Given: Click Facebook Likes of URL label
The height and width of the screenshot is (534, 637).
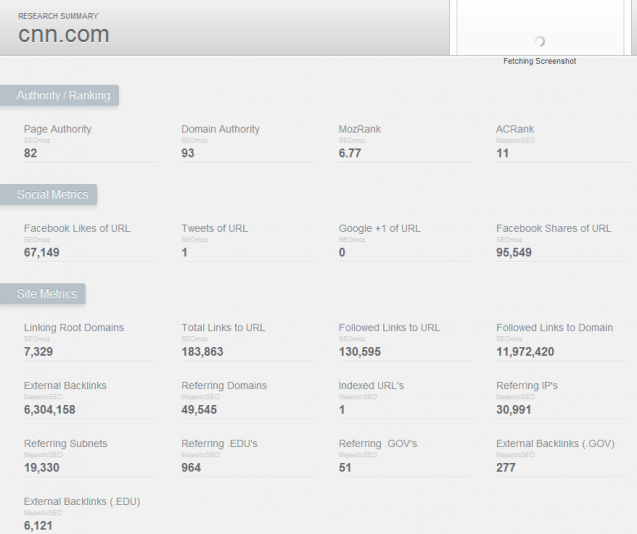Looking at the screenshot, I should click(x=77, y=228).
